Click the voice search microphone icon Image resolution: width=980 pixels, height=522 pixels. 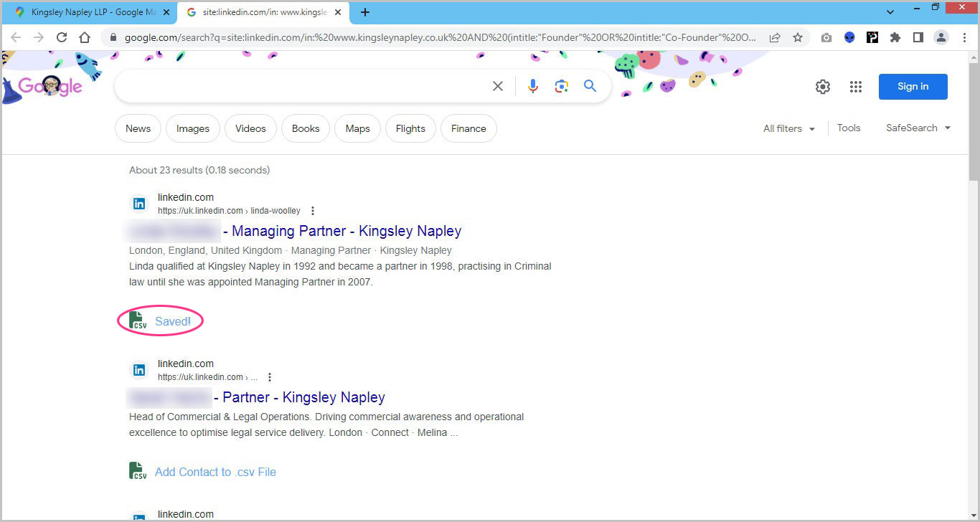pos(532,86)
